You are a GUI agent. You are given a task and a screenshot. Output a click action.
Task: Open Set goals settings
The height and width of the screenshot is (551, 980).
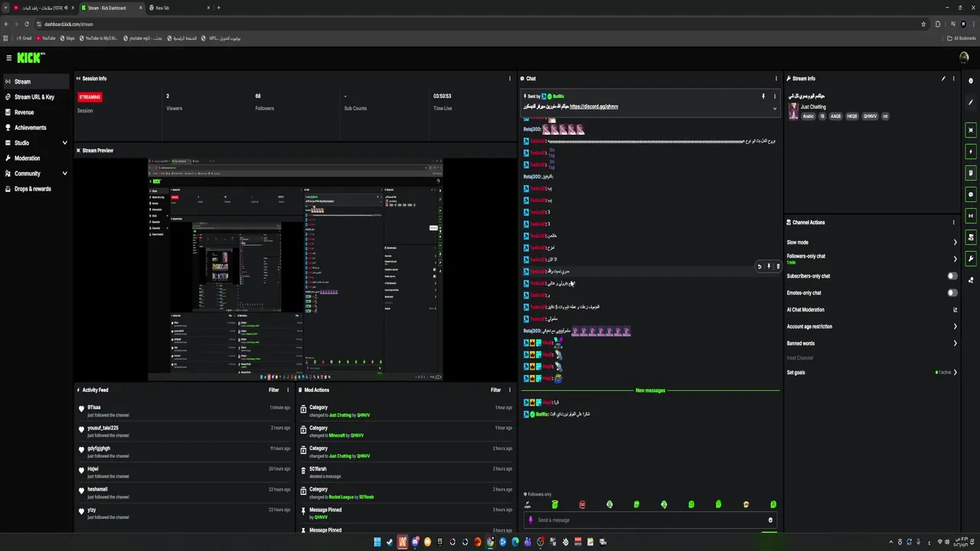pyautogui.click(x=872, y=373)
